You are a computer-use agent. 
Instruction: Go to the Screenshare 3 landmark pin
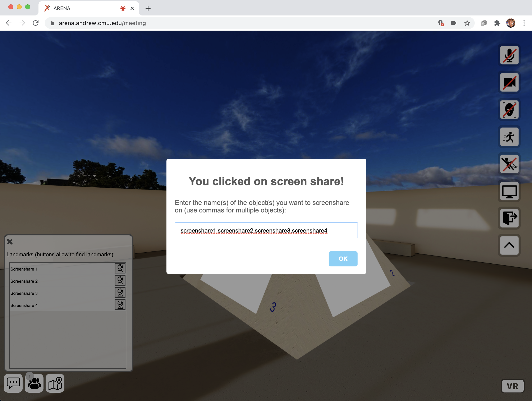coord(120,293)
